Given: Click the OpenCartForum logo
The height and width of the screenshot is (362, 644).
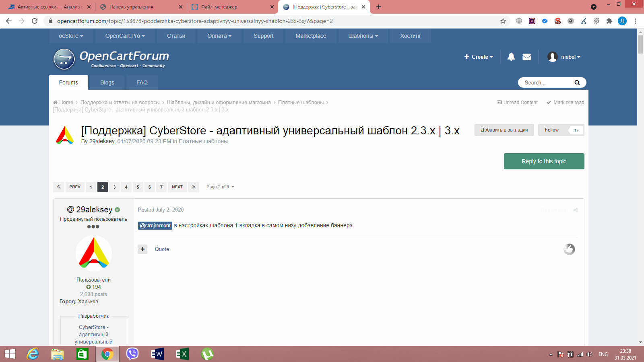Looking at the screenshot, I should point(111,59).
